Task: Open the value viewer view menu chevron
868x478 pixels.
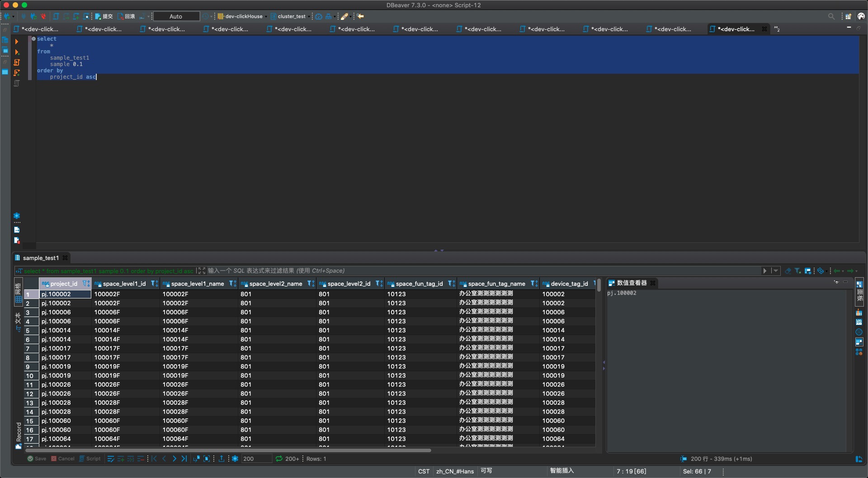Action: click(836, 282)
